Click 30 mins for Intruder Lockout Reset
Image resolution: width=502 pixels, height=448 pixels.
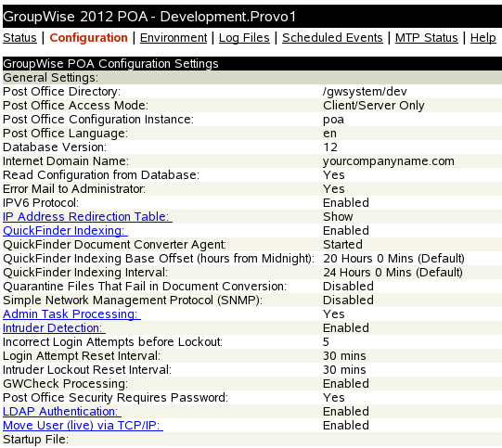point(344,370)
